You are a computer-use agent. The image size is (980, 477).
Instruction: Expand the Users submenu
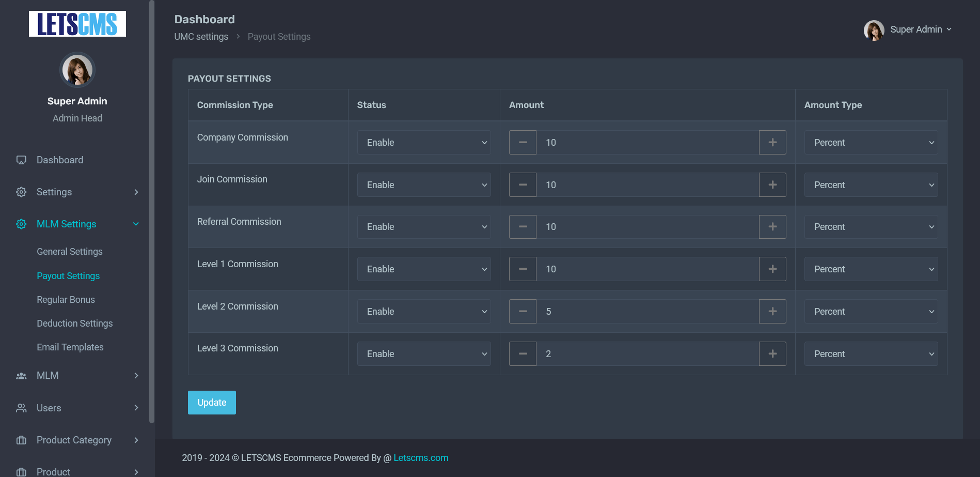pos(136,408)
